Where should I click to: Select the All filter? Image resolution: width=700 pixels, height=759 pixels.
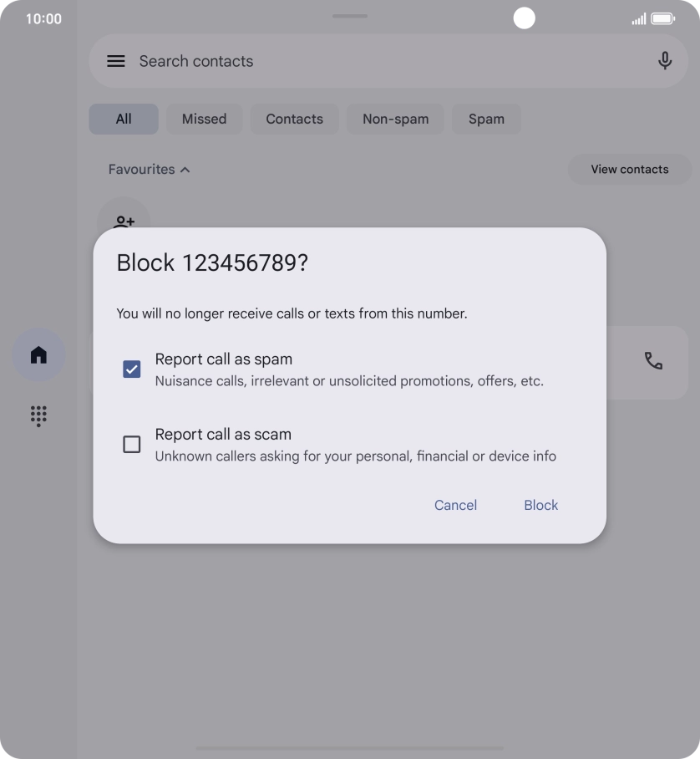point(123,119)
